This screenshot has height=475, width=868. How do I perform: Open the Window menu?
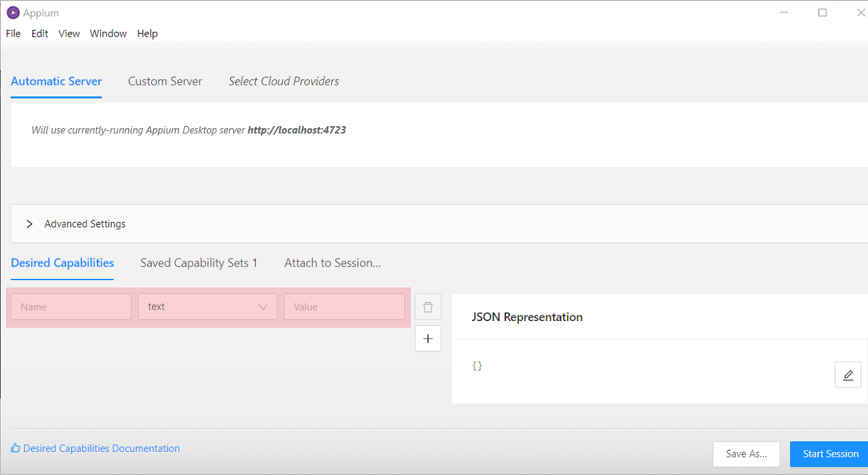[108, 33]
